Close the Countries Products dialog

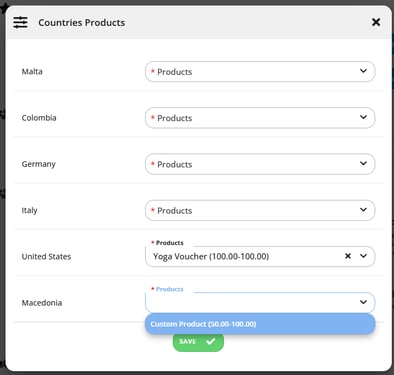376,22
